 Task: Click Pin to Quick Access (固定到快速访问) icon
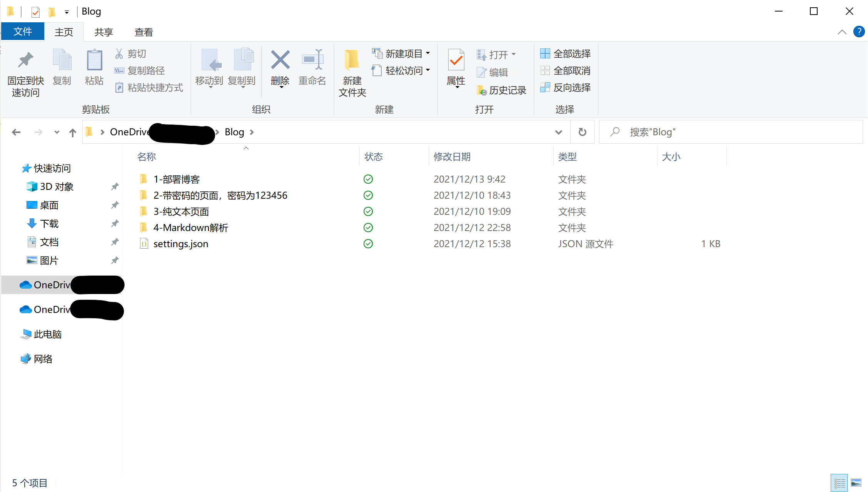pos(25,61)
